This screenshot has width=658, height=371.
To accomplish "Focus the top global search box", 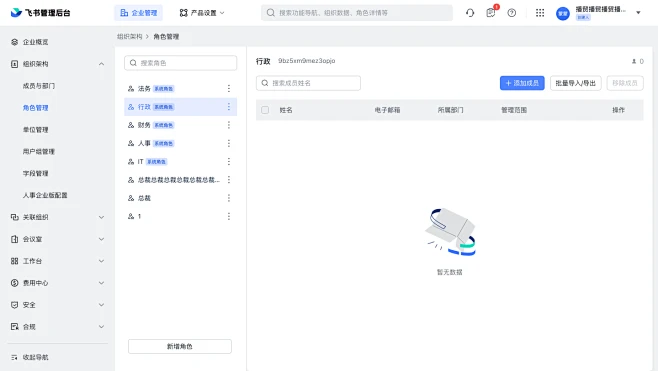I will coord(357,13).
